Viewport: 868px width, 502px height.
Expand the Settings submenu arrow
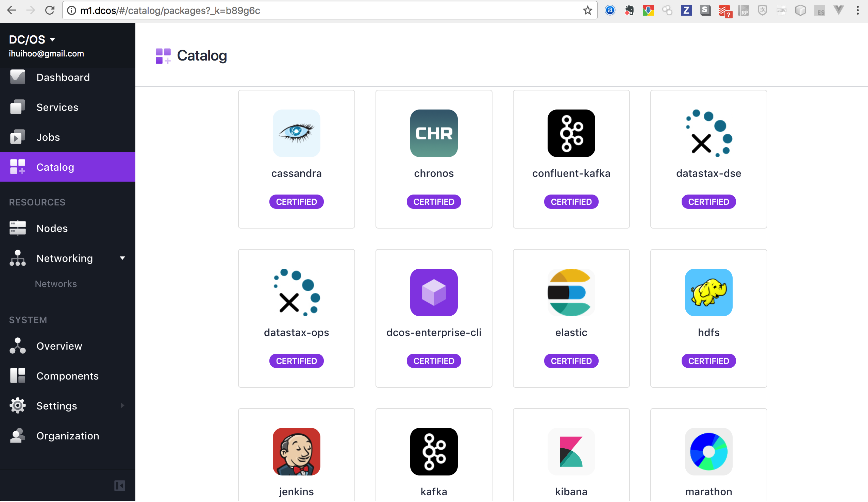(x=122, y=405)
